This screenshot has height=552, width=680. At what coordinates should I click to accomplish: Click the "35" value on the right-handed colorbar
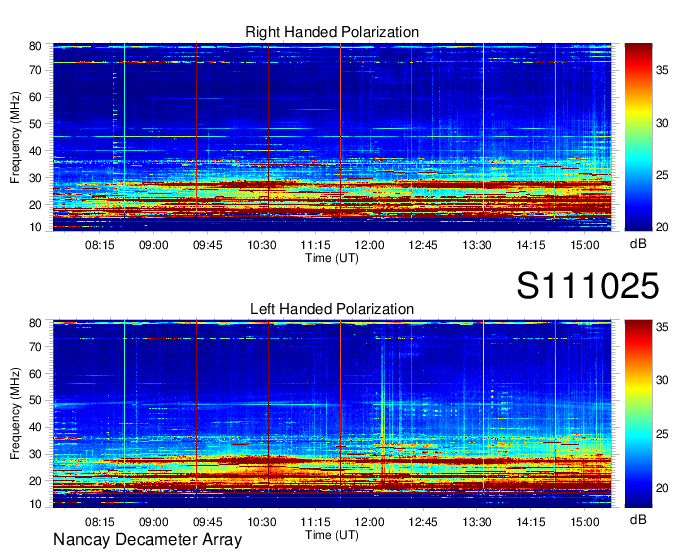tap(662, 70)
